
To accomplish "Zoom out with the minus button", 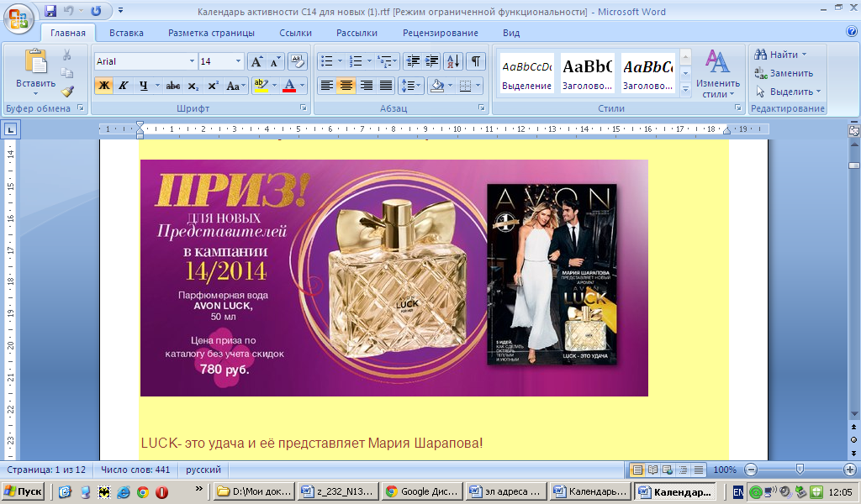I will pyautogui.click(x=751, y=470).
